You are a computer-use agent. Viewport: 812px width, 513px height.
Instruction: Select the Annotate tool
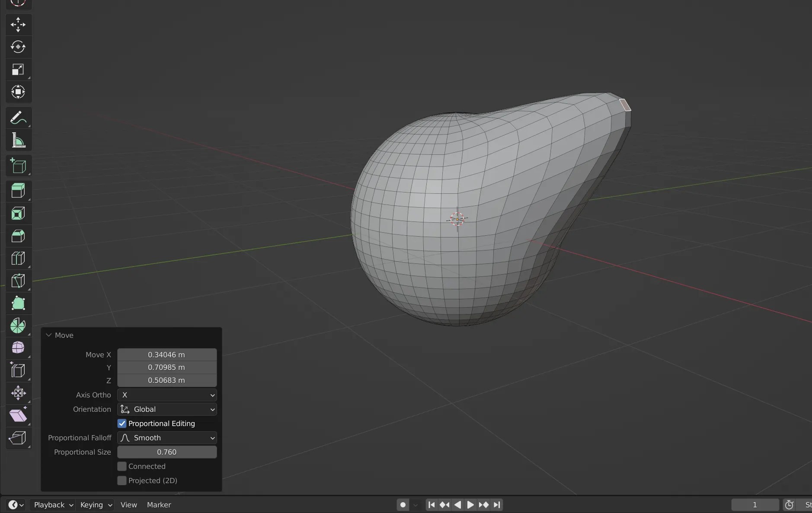19,117
